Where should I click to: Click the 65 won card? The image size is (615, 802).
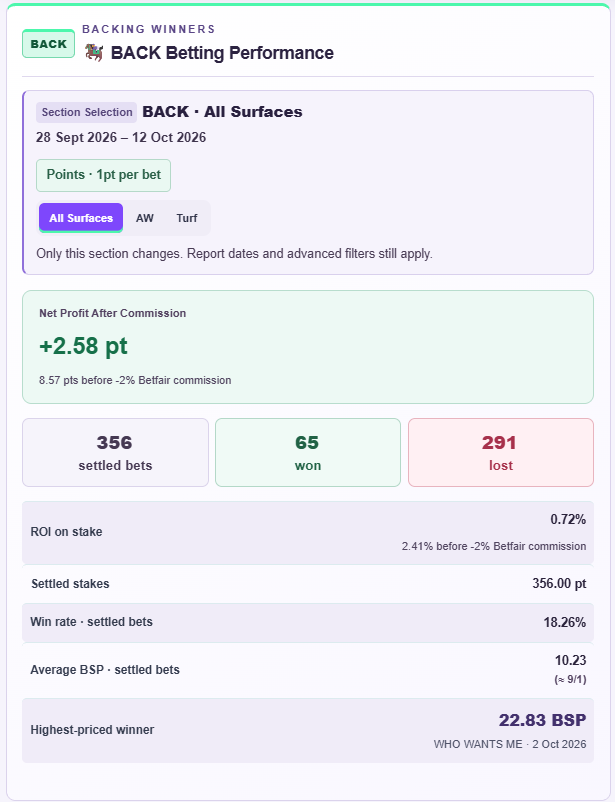(x=308, y=452)
